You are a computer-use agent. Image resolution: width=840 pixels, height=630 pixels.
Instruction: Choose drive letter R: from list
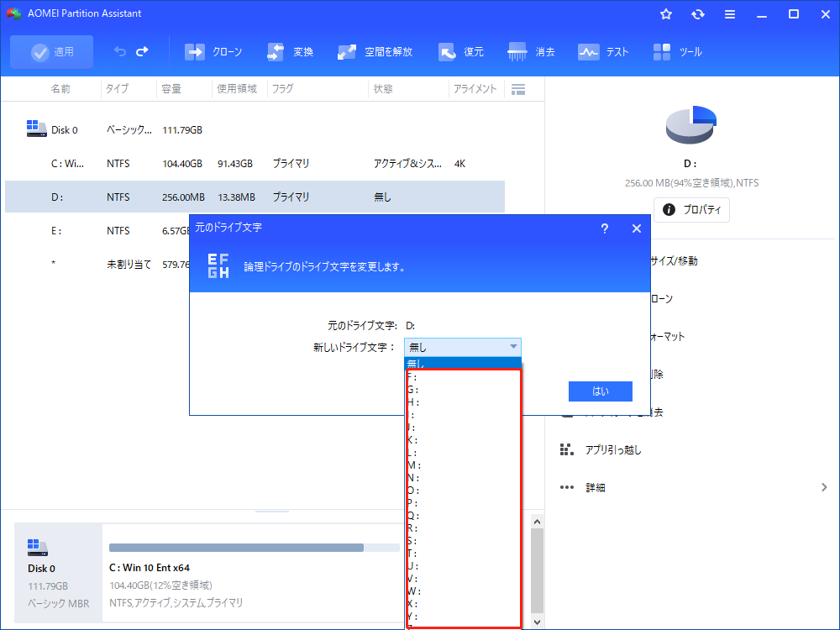(463, 528)
